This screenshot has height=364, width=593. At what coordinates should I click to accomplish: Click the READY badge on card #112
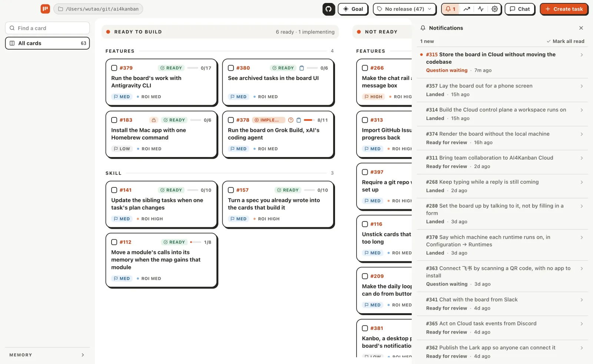point(174,242)
